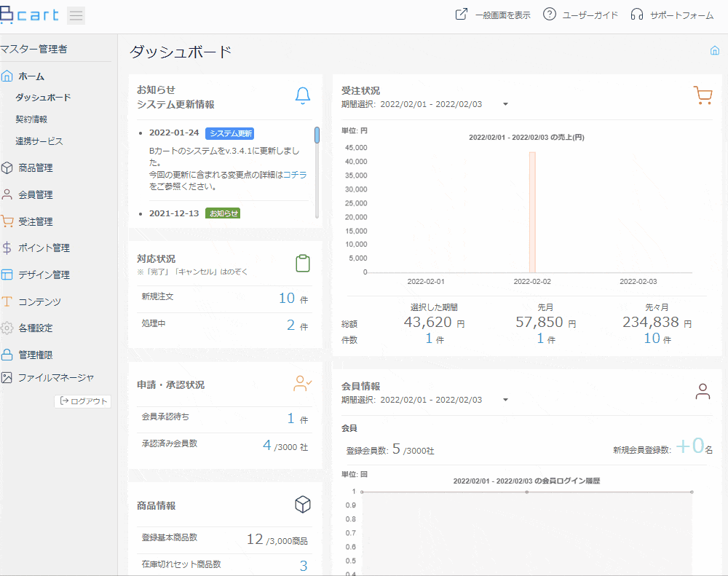Open the 会員管理 menu
728x576 pixels.
pyautogui.click(x=36, y=194)
